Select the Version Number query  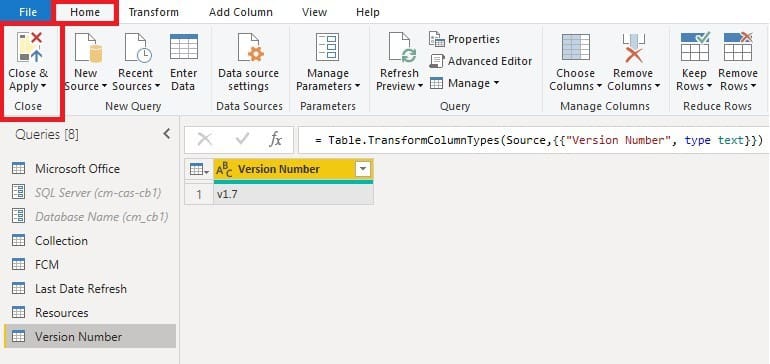(90, 336)
